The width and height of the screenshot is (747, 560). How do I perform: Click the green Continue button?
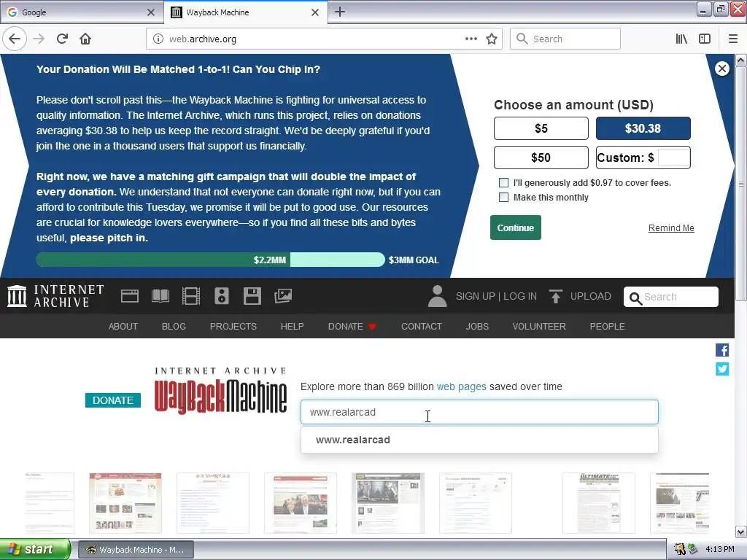point(516,227)
